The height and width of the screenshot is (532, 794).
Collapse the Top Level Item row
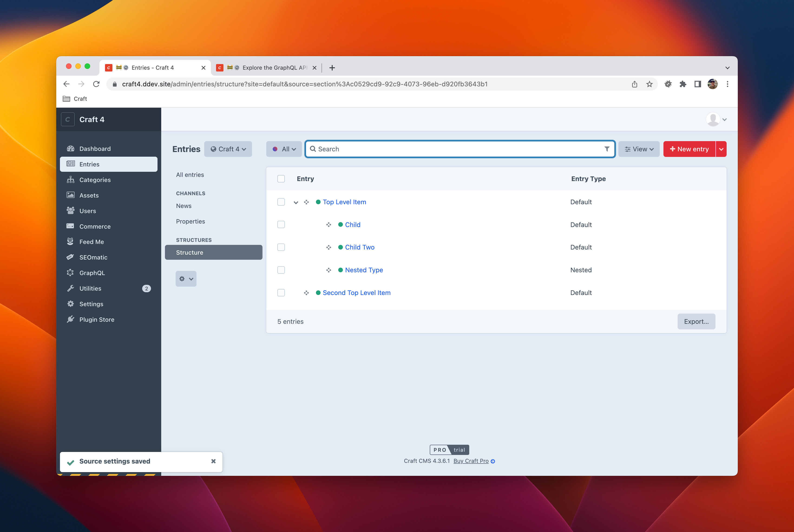click(296, 203)
